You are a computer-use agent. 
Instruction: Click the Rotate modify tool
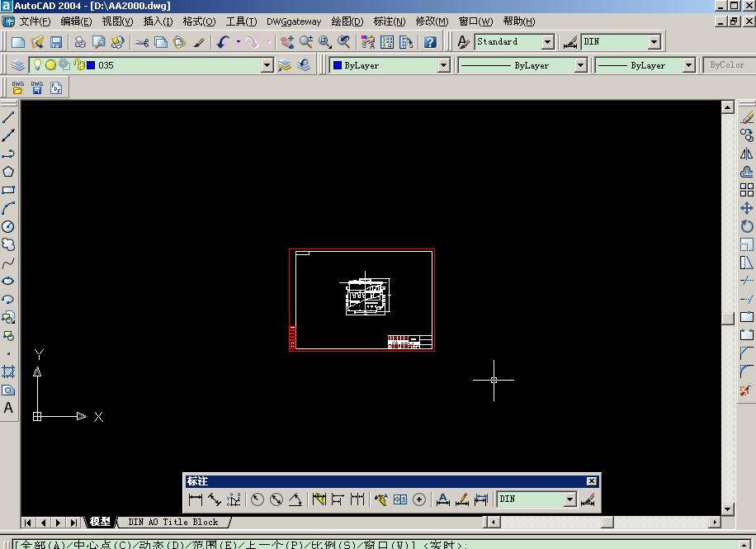click(x=747, y=226)
